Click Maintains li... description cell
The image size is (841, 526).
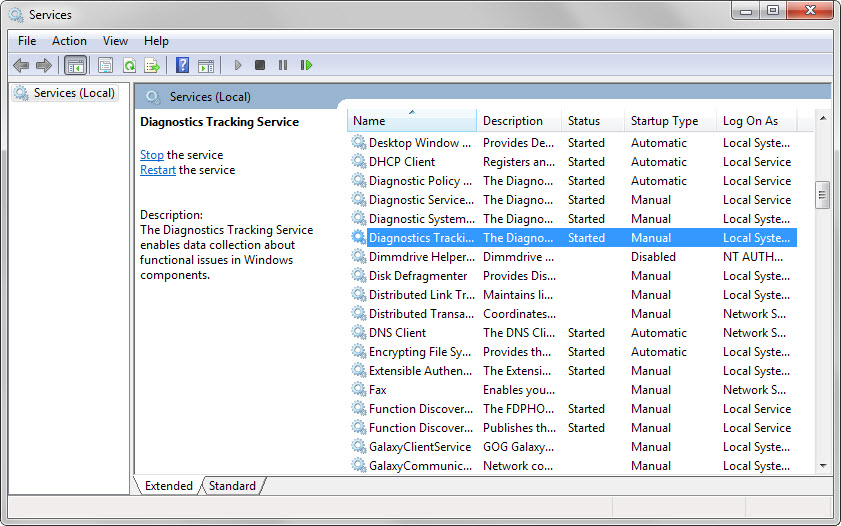[518, 295]
